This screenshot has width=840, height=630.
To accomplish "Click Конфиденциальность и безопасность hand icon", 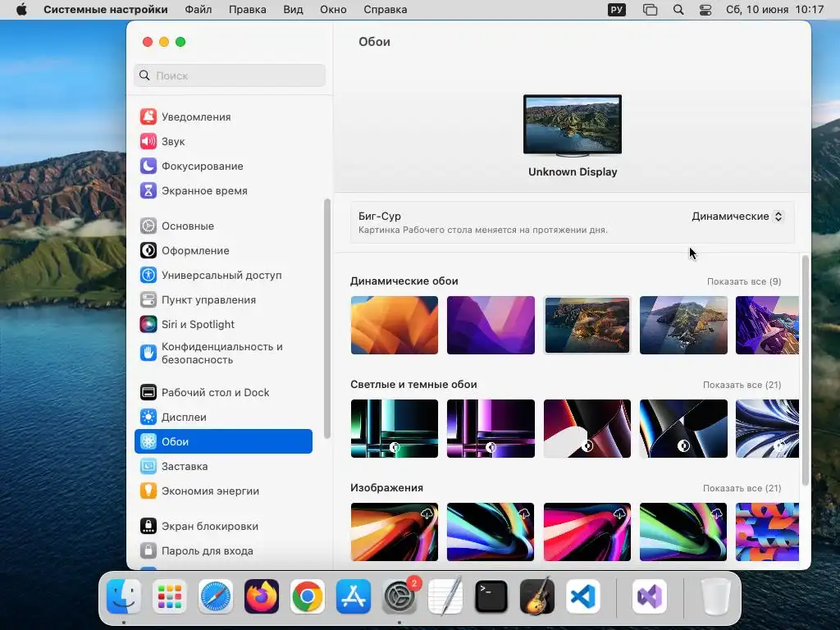I will tap(148, 353).
